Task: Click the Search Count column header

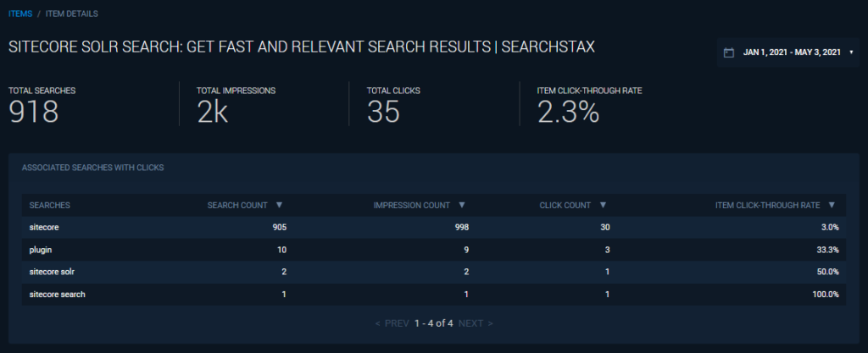Action: coord(237,205)
